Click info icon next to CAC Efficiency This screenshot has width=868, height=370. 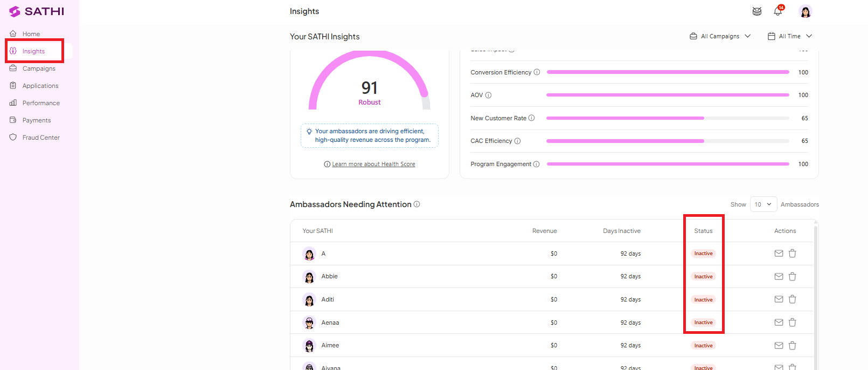(x=517, y=141)
